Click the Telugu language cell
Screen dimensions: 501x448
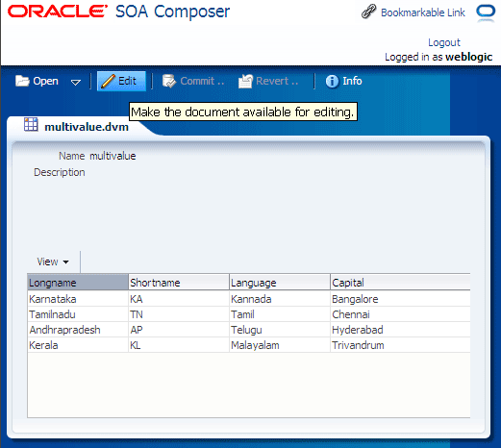tap(280, 330)
